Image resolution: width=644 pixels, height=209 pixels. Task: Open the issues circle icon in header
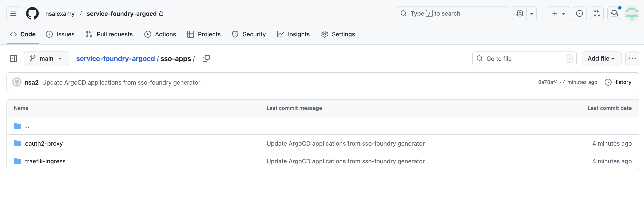click(579, 13)
